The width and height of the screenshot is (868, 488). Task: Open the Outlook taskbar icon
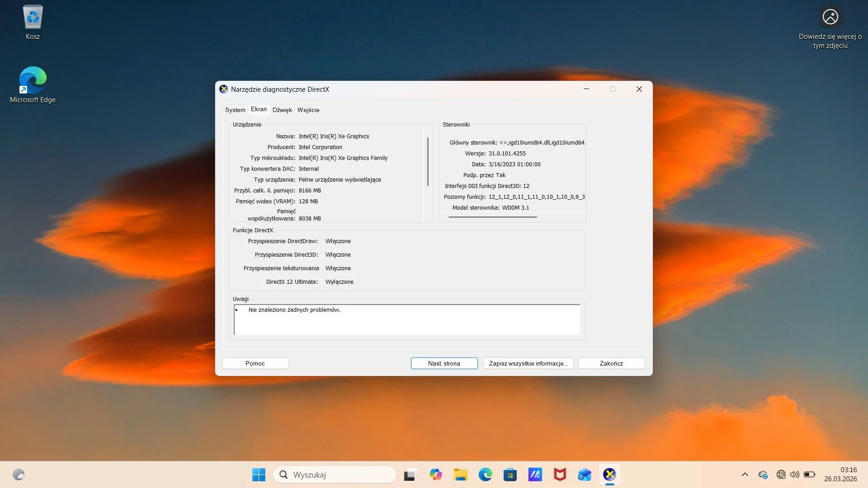point(585,474)
